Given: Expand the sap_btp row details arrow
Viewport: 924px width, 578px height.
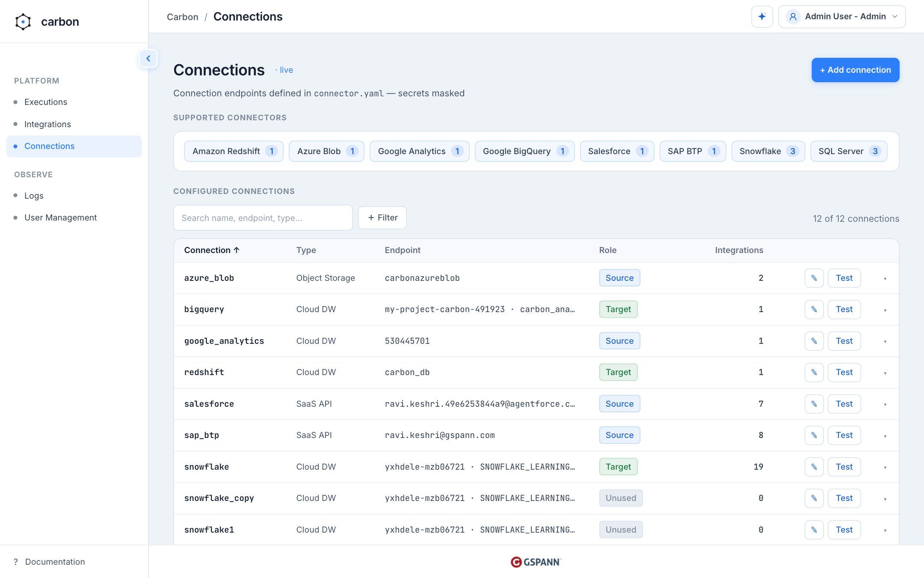Looking at the screenshot, I should pos(885,436).
